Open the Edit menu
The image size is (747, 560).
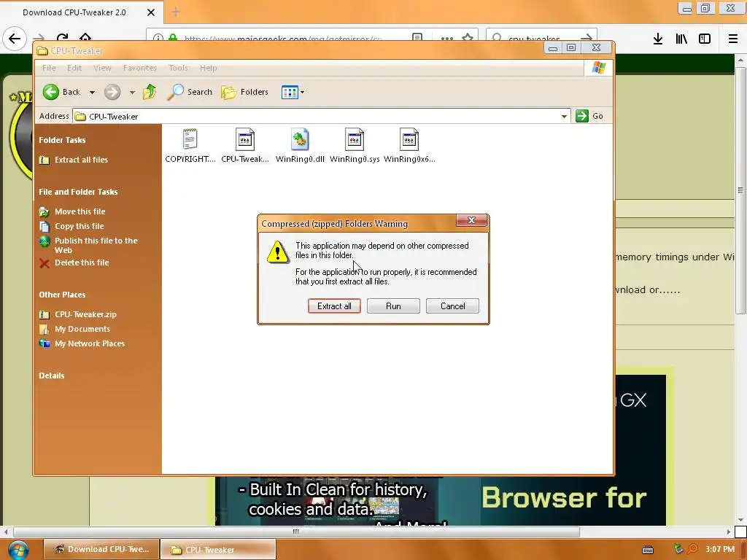pos(74,68)
